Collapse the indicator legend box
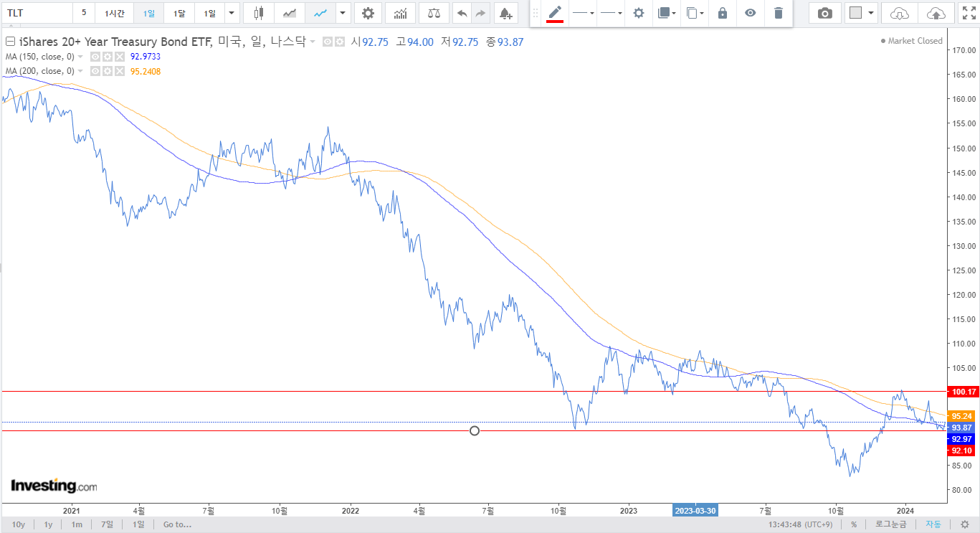 [10, 42]
